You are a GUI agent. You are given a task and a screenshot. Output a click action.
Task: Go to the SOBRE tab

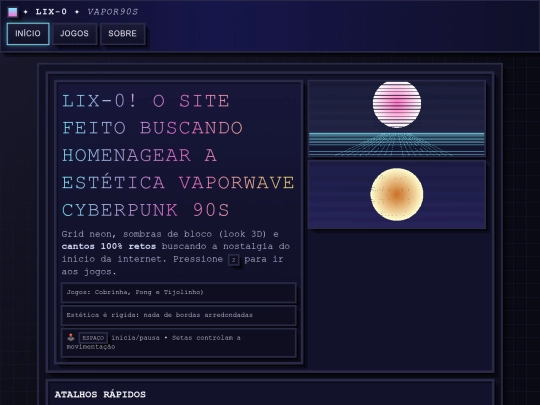pyautogui.click(x=122, y=34)
